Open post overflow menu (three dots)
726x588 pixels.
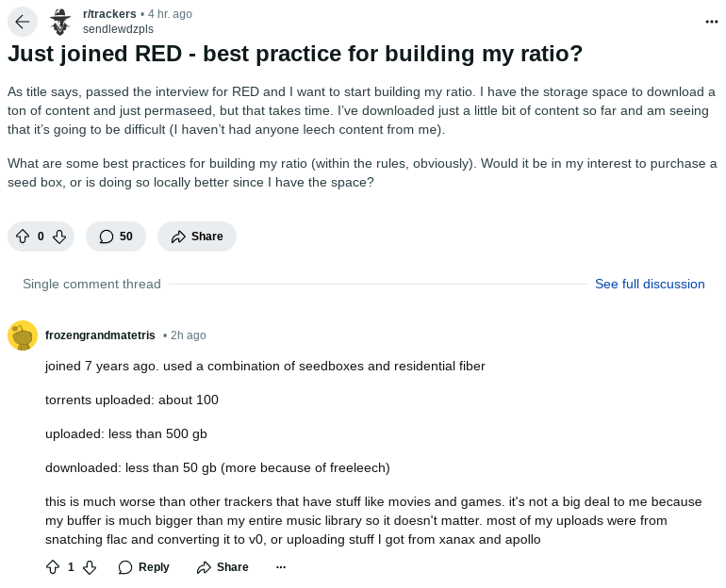tap(711, 22)
